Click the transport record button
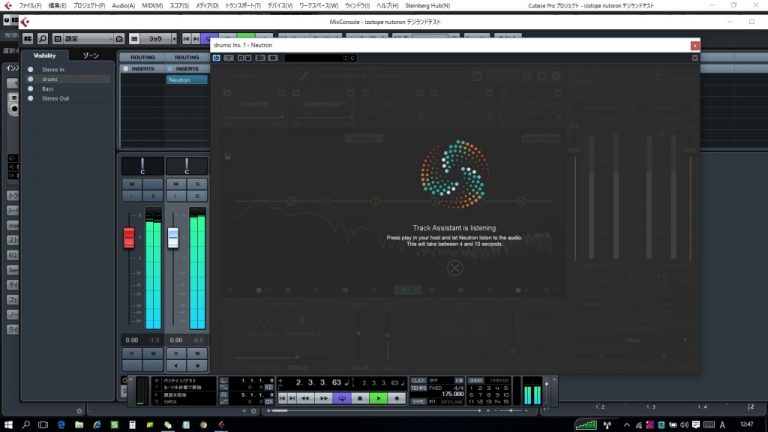The width and height of the screenshot is (768, 432). (x=397, y=399)
